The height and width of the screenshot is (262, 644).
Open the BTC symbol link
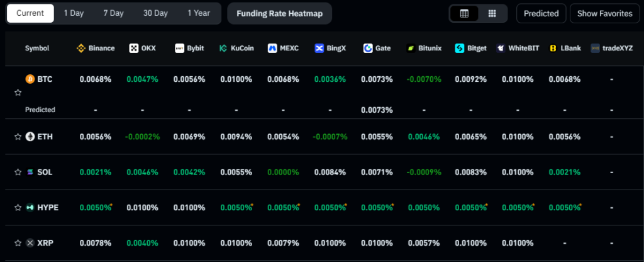(45, 79)
